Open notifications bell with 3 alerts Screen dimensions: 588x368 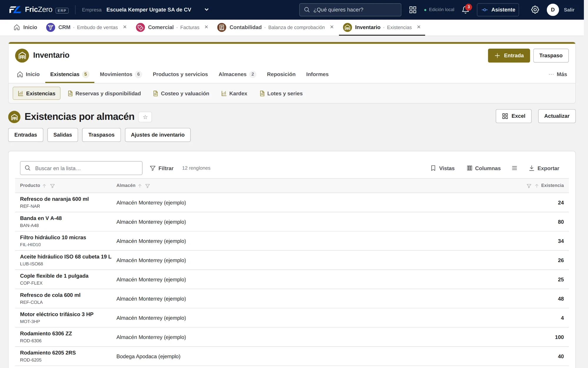pyautogui.click(x=466, y=10)
